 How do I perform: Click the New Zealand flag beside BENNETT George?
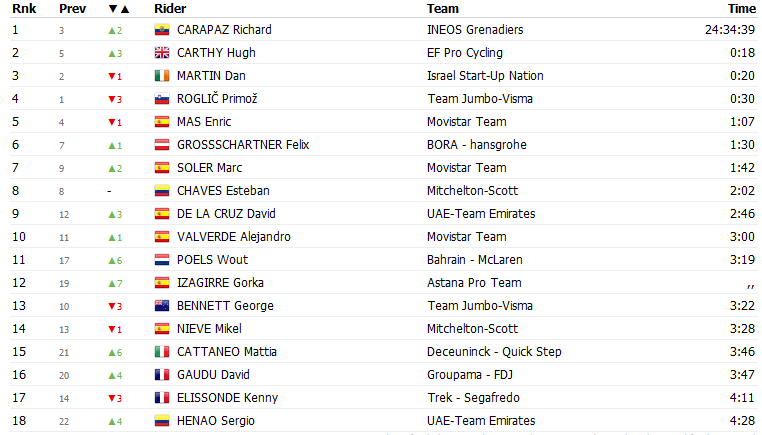(162, 306)
